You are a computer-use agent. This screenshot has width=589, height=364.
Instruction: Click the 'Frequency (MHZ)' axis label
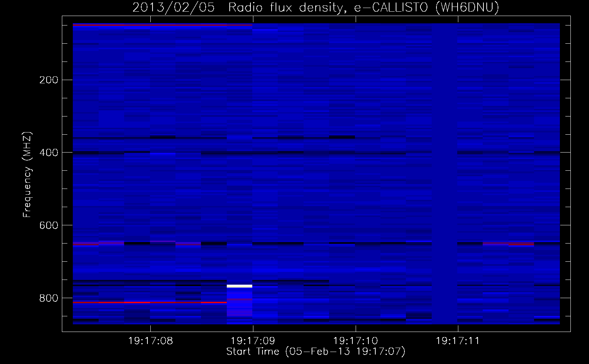tap(27, 175)
